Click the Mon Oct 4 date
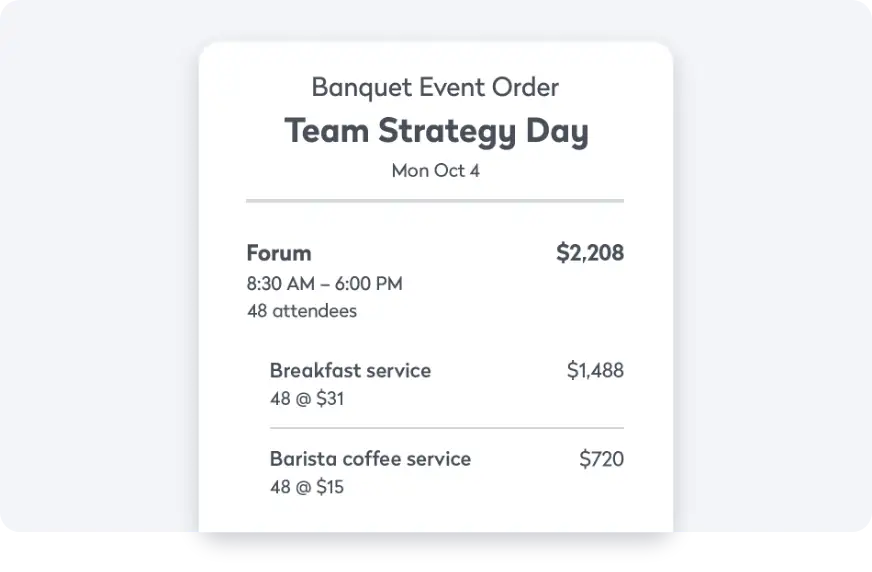Viewport: 872px width, 572px height. click(435, 170)
